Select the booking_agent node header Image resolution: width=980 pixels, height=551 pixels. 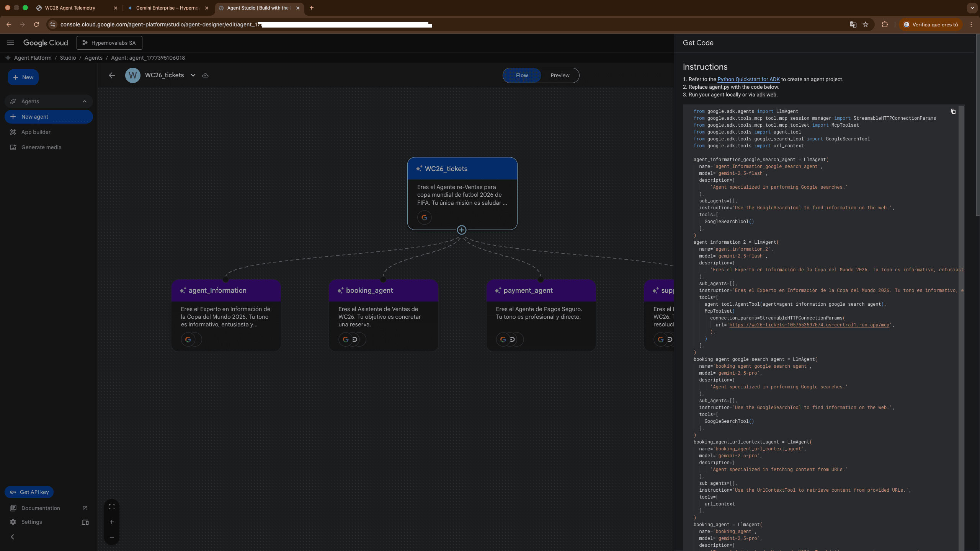click(384, 290)
